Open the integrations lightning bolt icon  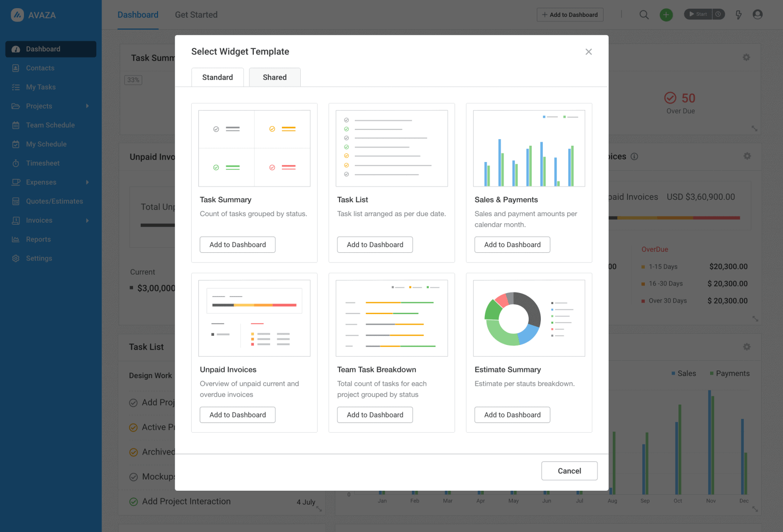[738, 15]
